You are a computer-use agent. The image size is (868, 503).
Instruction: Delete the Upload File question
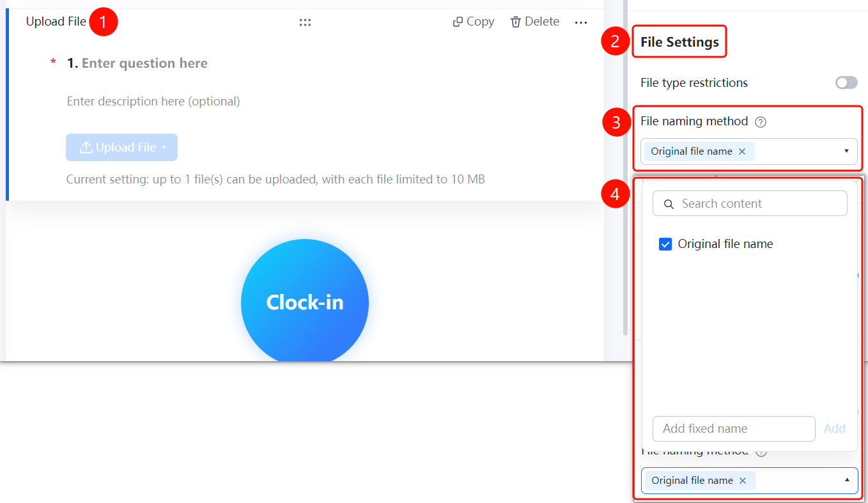pos(535,22)
